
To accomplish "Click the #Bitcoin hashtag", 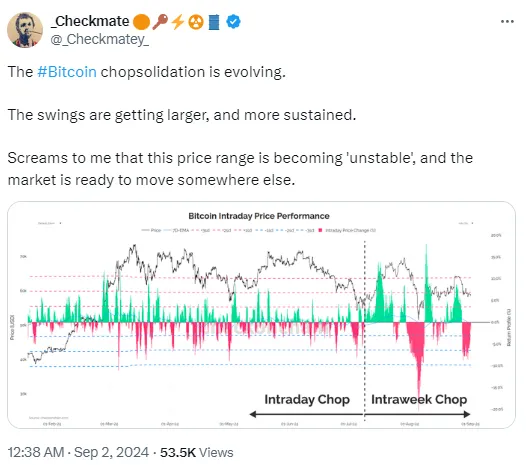I will 67,72.
